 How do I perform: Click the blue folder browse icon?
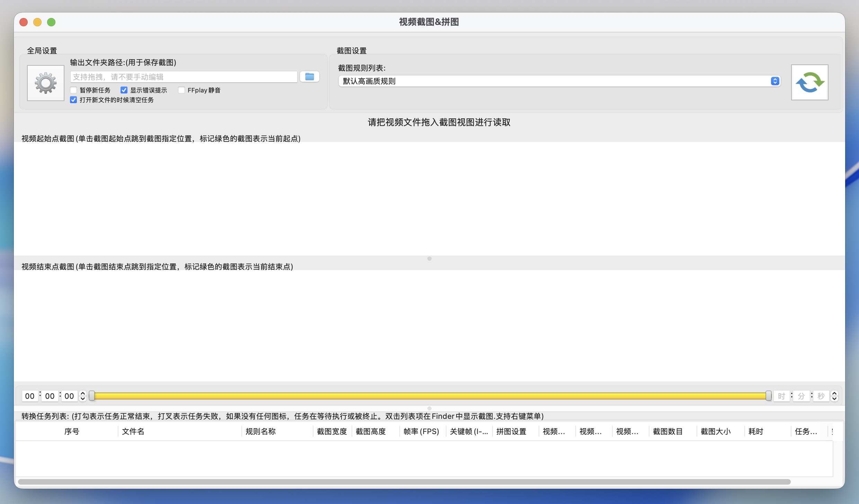309,77
